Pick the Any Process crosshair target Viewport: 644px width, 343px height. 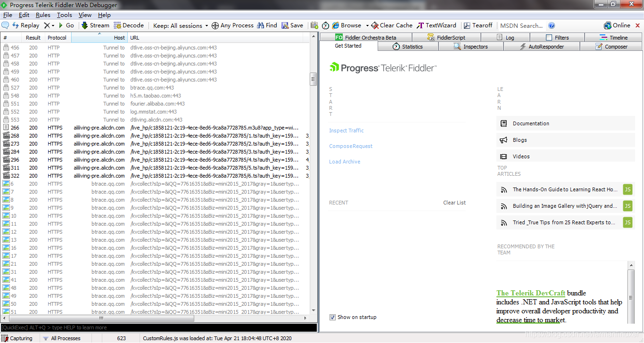232,25
